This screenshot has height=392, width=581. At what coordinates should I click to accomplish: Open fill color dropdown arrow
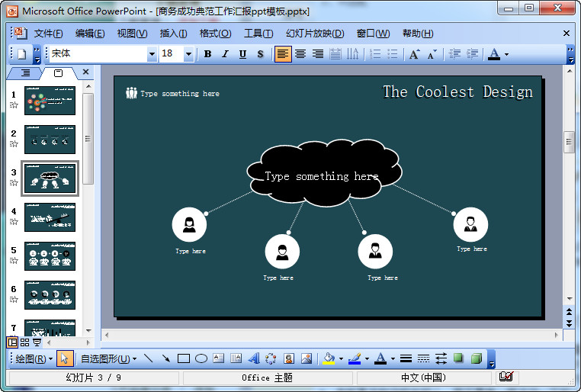click(341, 358)
